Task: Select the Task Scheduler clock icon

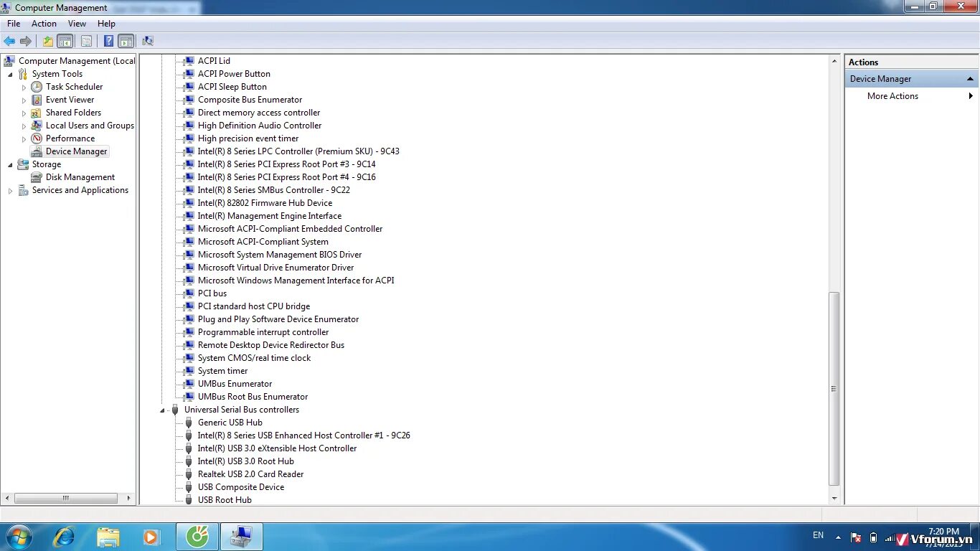Action: pyautogui.click(x=37, y=87)
